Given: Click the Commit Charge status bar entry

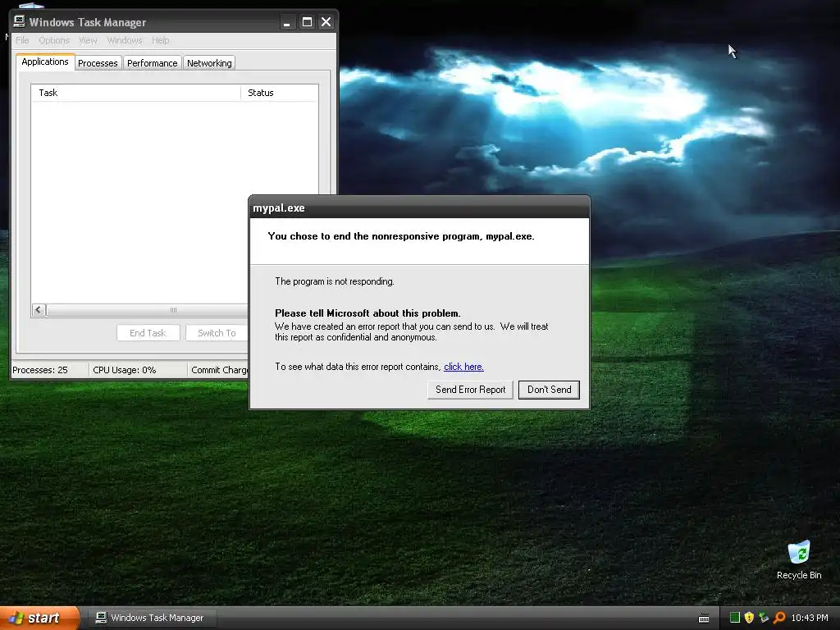Looking at the screenshot, I should click(219, 370).
